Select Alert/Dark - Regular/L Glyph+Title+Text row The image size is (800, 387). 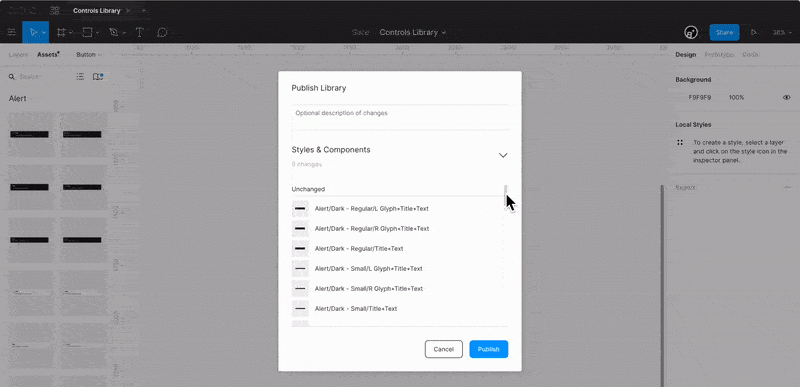[x=399, y=209]
